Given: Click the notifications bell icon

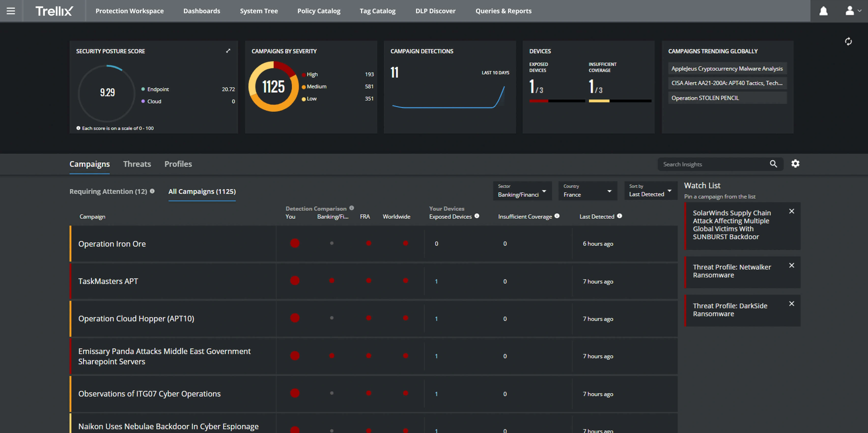Looking at the screenshot, I should pos(823,11).
